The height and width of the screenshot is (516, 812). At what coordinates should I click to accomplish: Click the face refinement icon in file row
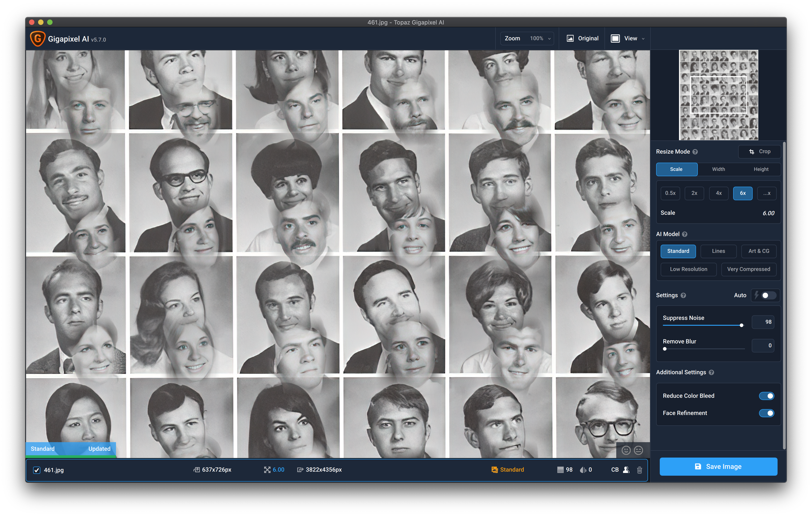click(x=626, y=470)
